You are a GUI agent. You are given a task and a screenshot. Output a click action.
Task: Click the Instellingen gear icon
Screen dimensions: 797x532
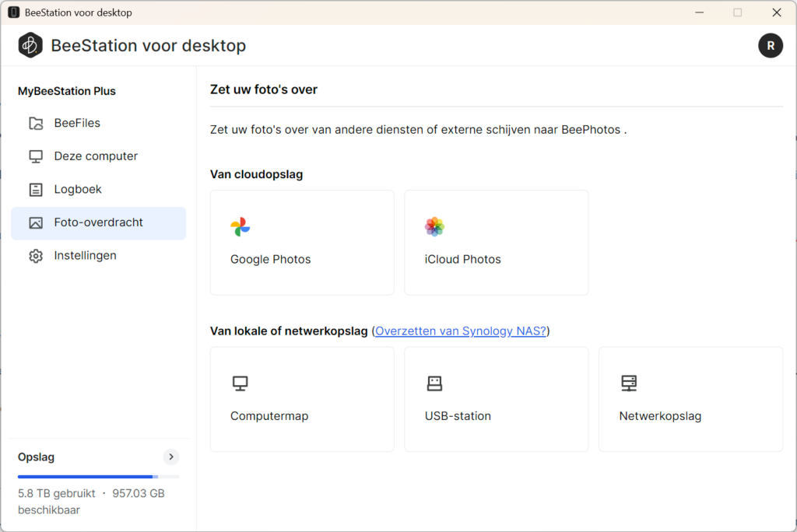(x=36, y=256)
